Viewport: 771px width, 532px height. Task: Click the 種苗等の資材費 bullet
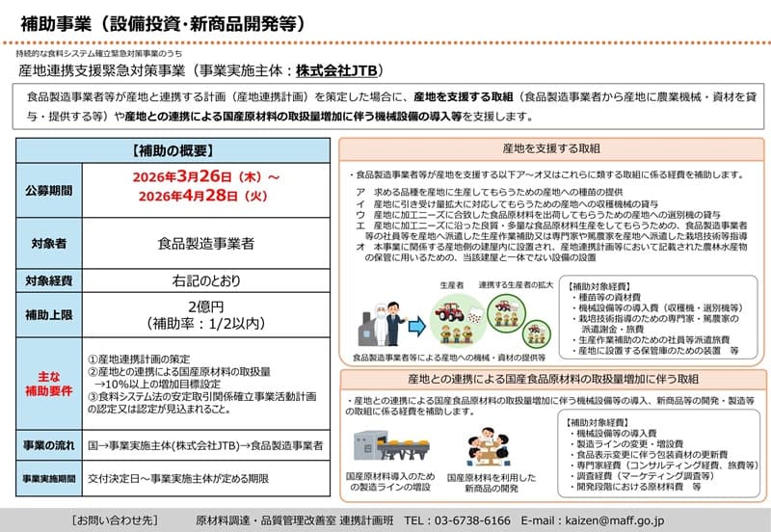tap(606, 297)
